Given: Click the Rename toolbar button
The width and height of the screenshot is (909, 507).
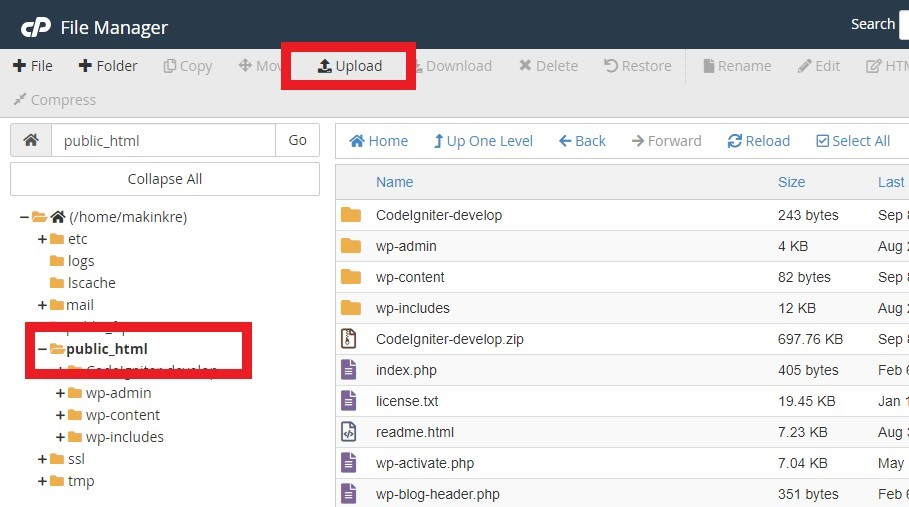Looking at the screenshot, I should pyautogui.click(x=737, y=66).
